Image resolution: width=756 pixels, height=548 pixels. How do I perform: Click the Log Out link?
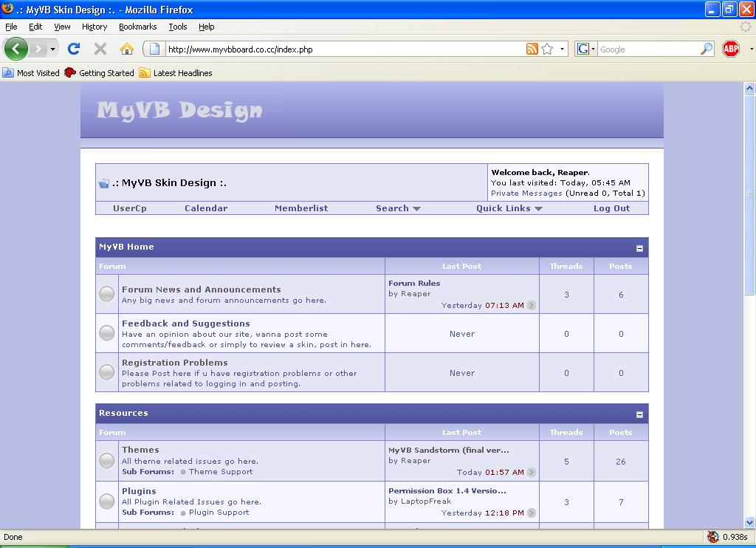(611, 208)
